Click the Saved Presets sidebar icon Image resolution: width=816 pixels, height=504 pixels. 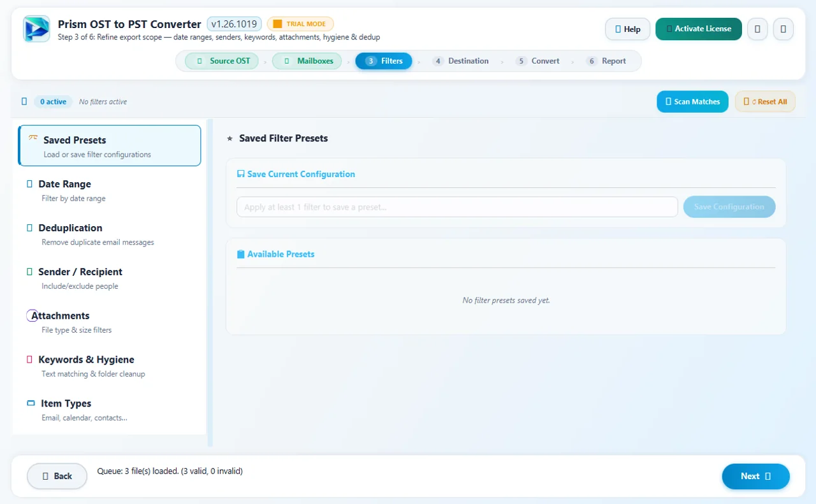[x=33, y=138]
